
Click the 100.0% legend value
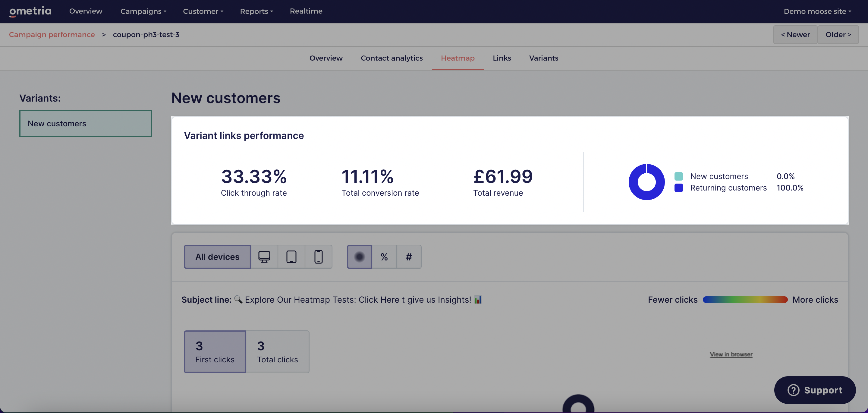coord(790,188)
